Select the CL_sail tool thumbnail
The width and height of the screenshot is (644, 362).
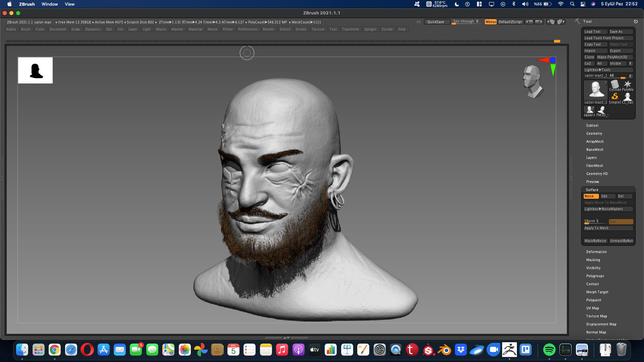(627, 98)
